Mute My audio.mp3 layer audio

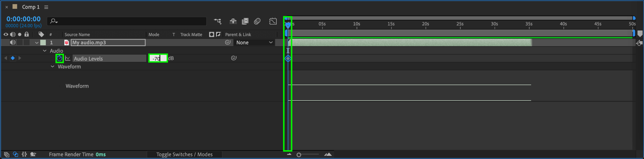coord(13,42)
